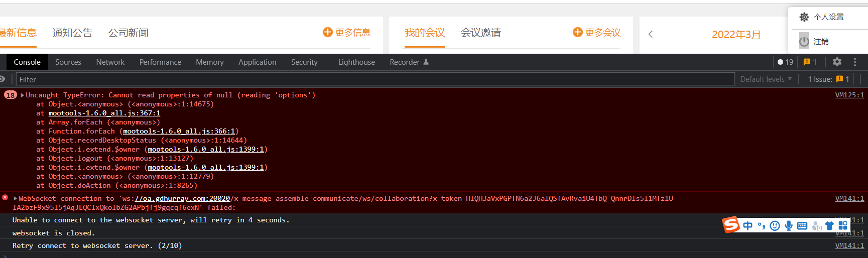Image resolution: width=868 pixels, height=258 pixels.
Task: Click the 'Unable to connect to the websocket server' message
Action: pyautogui.click(x=151, y=220)
